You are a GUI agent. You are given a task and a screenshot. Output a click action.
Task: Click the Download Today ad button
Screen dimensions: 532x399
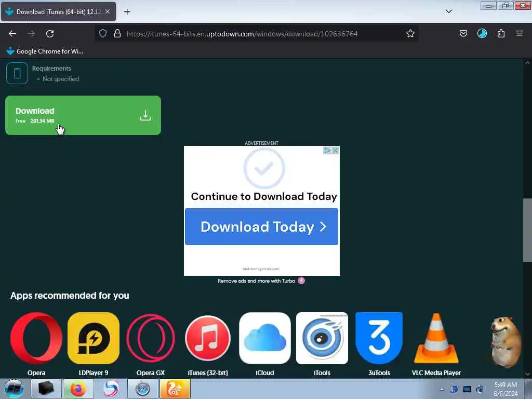pos(261,227)
